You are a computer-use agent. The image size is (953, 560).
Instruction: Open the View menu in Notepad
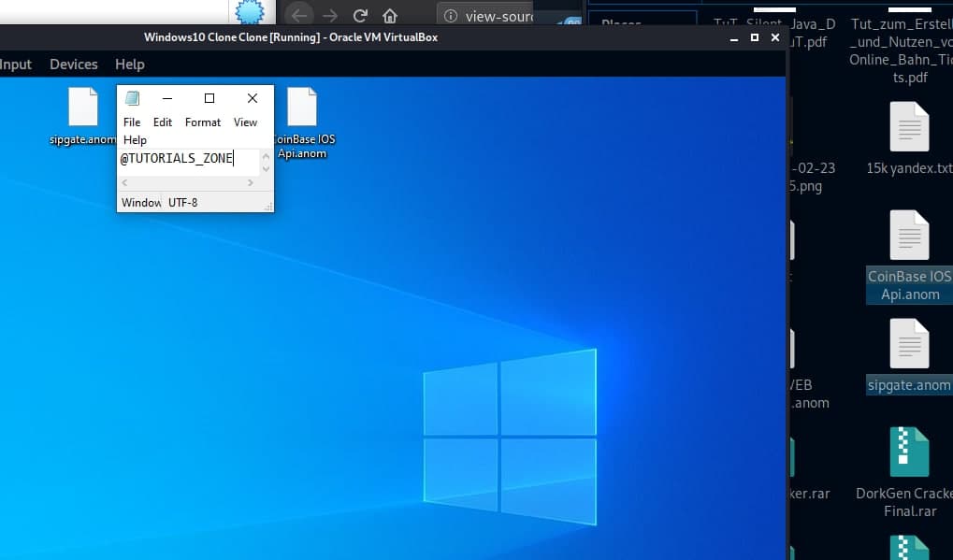(x=245, y=122)
